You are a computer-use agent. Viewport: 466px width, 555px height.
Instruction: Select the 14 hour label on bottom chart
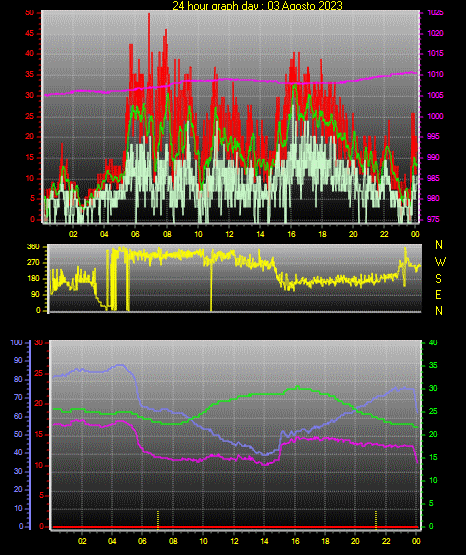[x=264, y=541]
